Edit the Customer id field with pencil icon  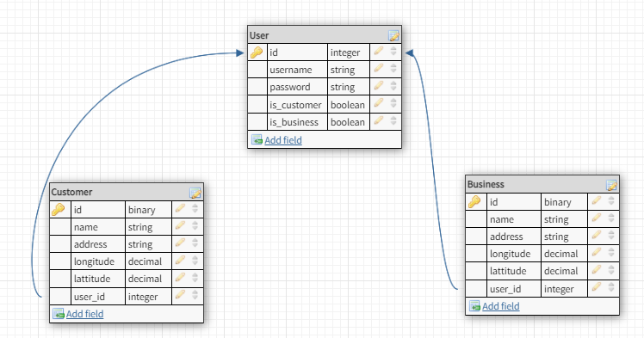tap(180, 208)
